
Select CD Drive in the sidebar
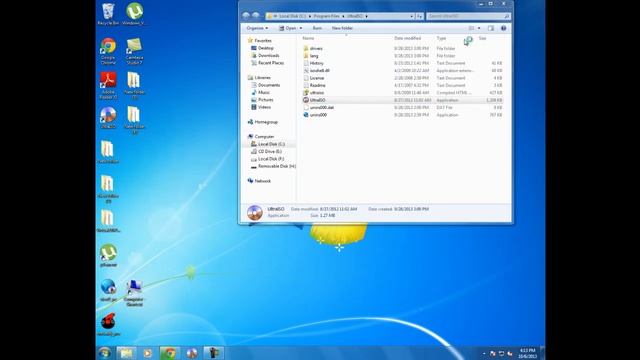click(269, 151)
